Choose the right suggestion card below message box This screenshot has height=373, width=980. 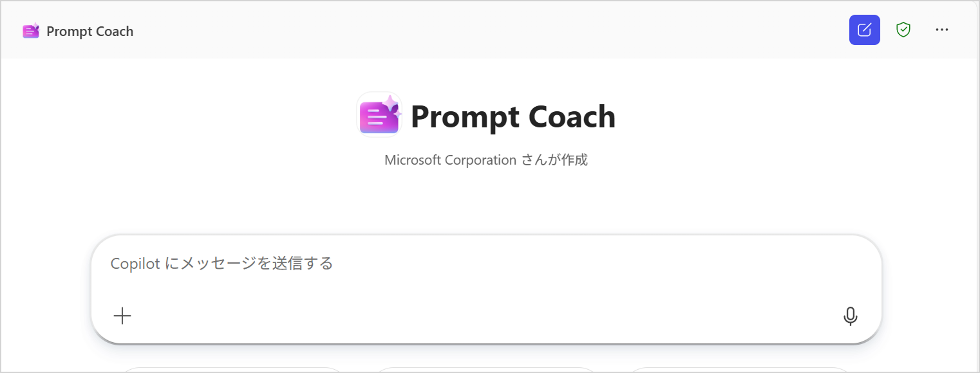point(739,370)
